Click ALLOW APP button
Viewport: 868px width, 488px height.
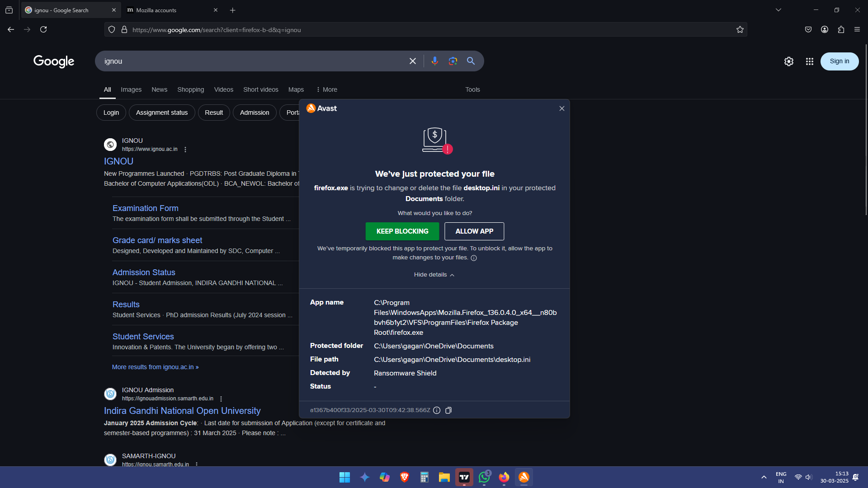474,231
